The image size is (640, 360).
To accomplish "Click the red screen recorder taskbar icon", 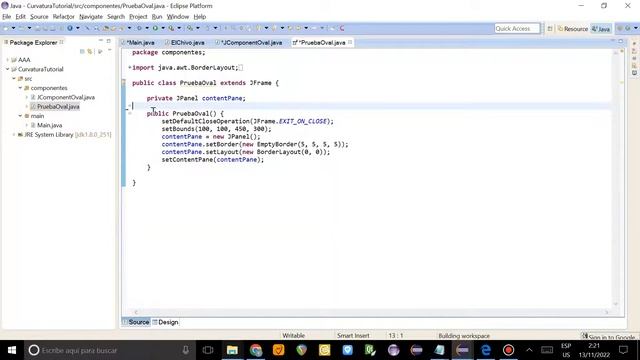I will tap(508, 350).
